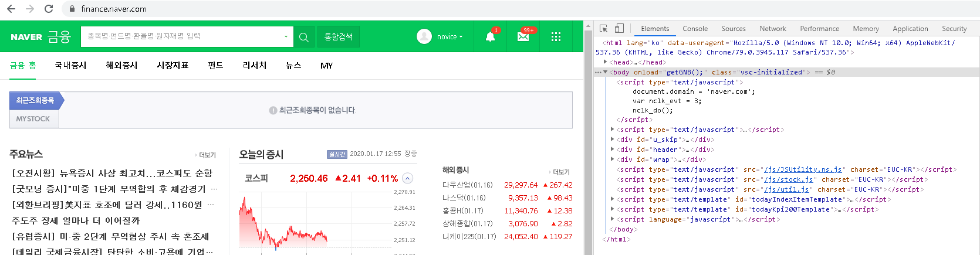Open 리서치 menu
The image size is (980, 255).
click(x=255, y=66)
